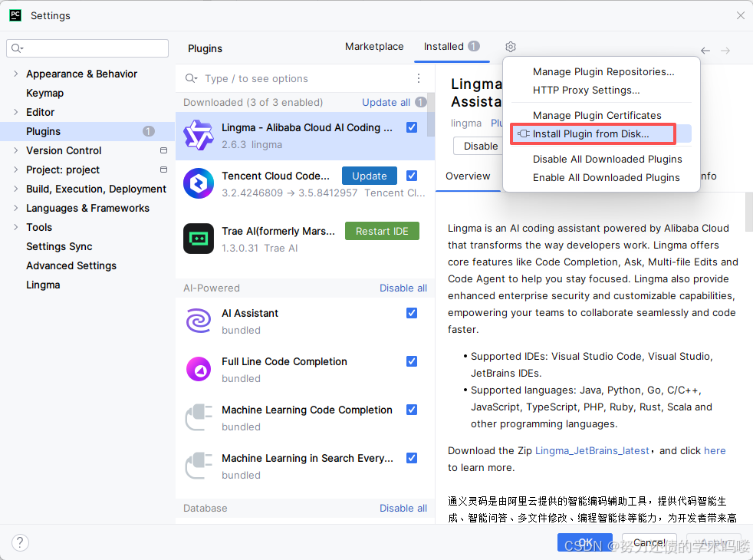This screenshot has width=753, height=560.
Task: Click the Machine Learning in Search Everywhere plug icon
Action: coord(199,466)
